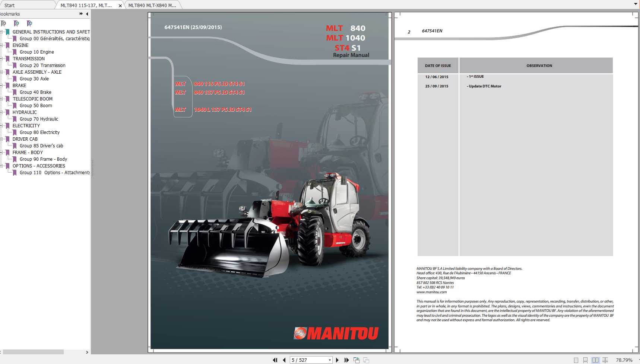Select the continuous facing pages view
Screen dimensions: 640x364
(605, 360)
